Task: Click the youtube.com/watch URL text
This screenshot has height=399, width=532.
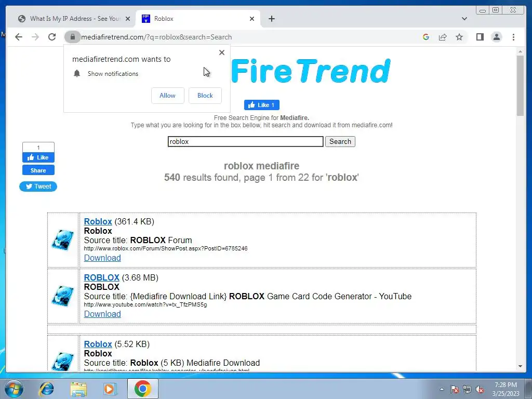Action: (145, 304)
